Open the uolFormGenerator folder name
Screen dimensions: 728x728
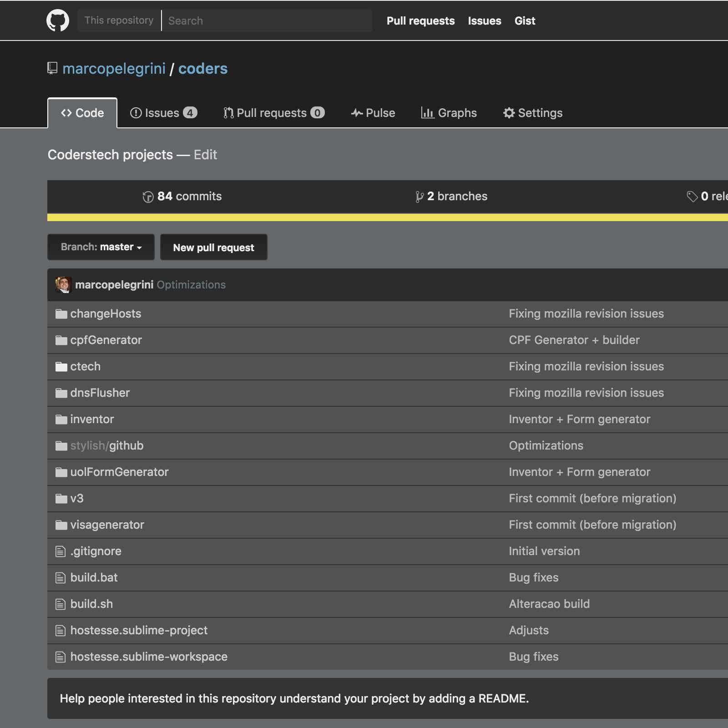119,472
